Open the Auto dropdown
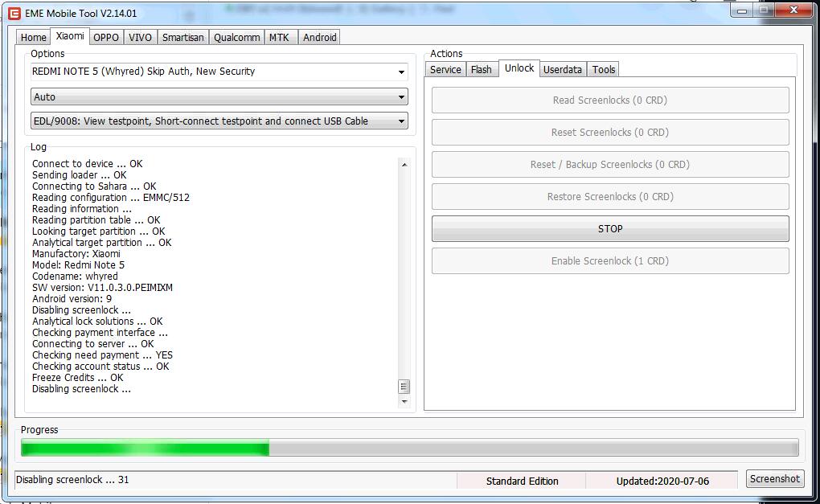 pos(219,96)
